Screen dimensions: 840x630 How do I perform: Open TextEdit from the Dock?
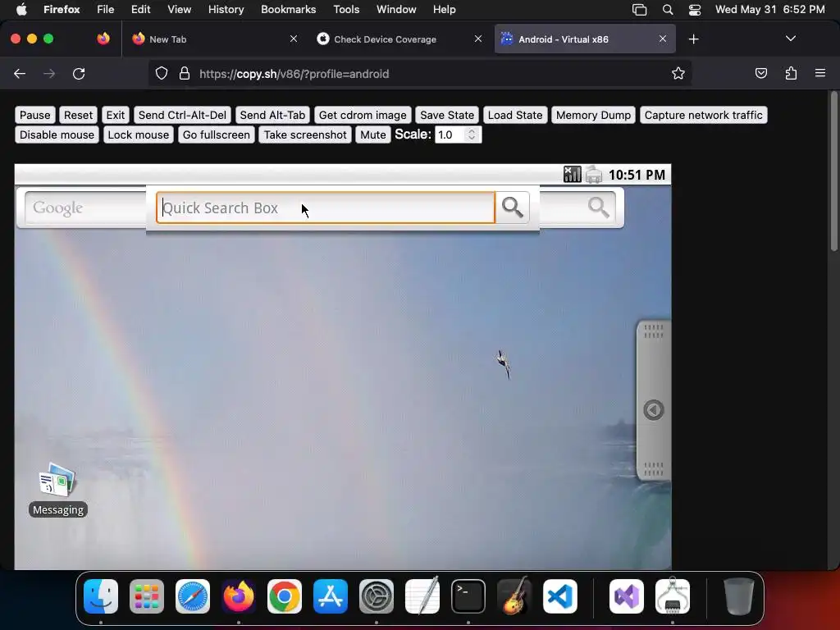click(422, 596)
